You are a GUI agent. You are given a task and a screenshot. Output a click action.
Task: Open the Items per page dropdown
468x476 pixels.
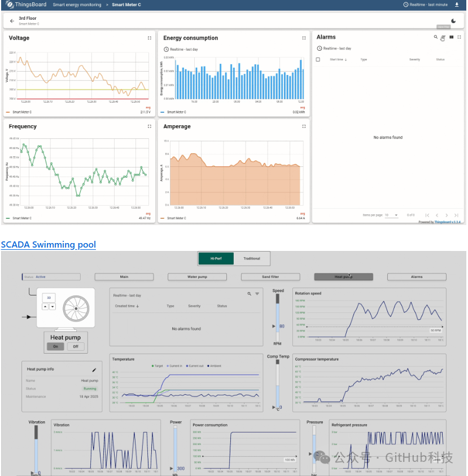(x=391, y=215)
